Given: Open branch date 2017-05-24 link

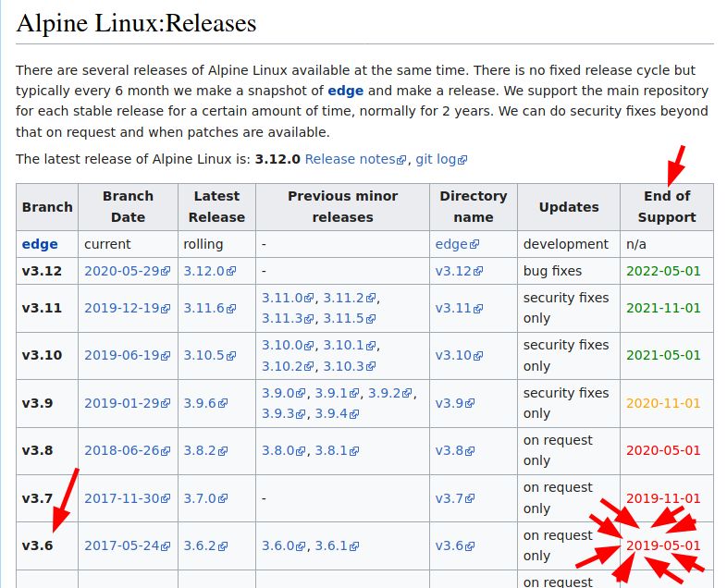Looking at the screenshot, I should (x=127, y=545).
